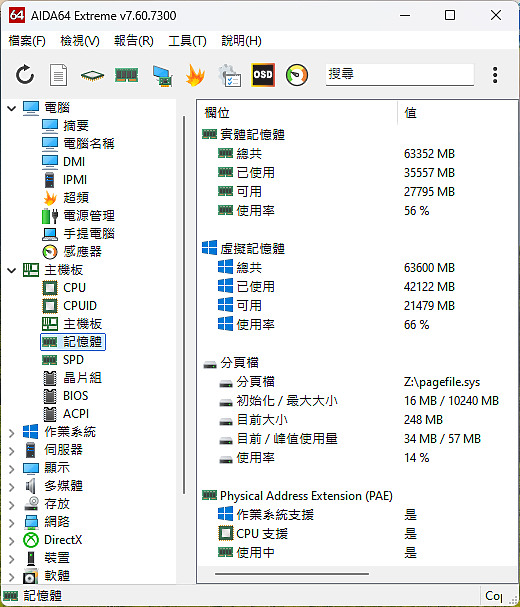Screen dimensions: 520x607
Task: Click the 搜尋 search field
Action: pyautogui.click(x=400, y=74)
